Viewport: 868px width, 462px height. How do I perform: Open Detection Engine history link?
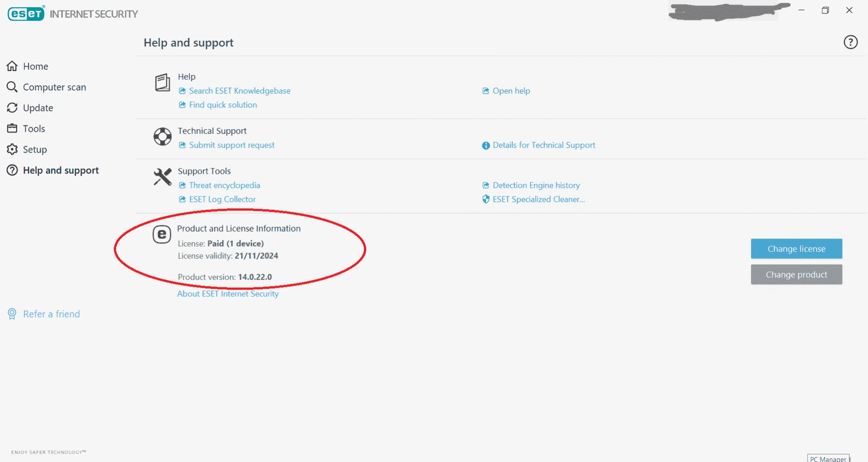(536, 186)
